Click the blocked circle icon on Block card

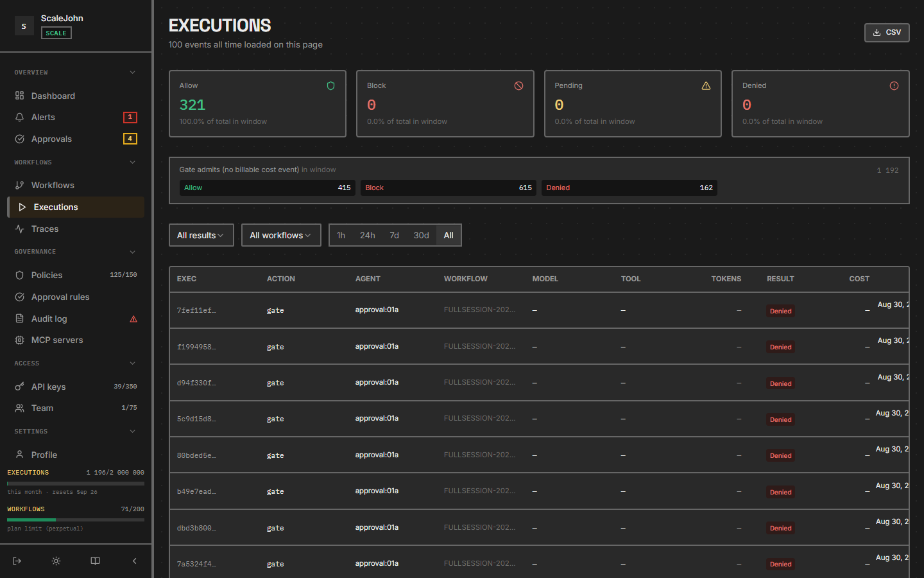(518, 86)
